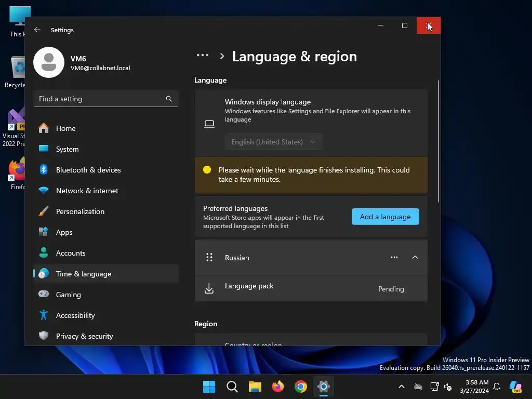This screenshot has height=399, width=532.
Task: Open the Windows Start menu
Action: click(x=209, y=387)
